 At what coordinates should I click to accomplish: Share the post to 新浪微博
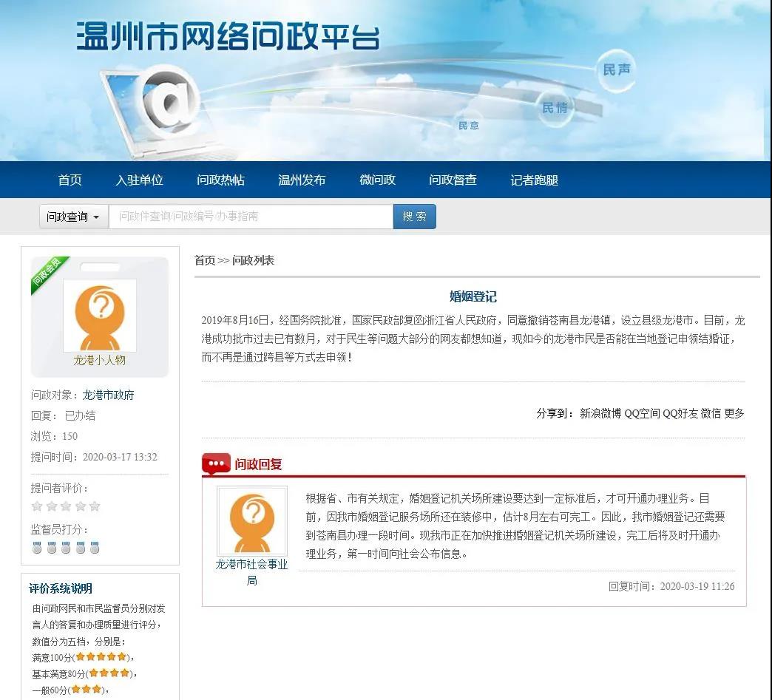[600, 413]
